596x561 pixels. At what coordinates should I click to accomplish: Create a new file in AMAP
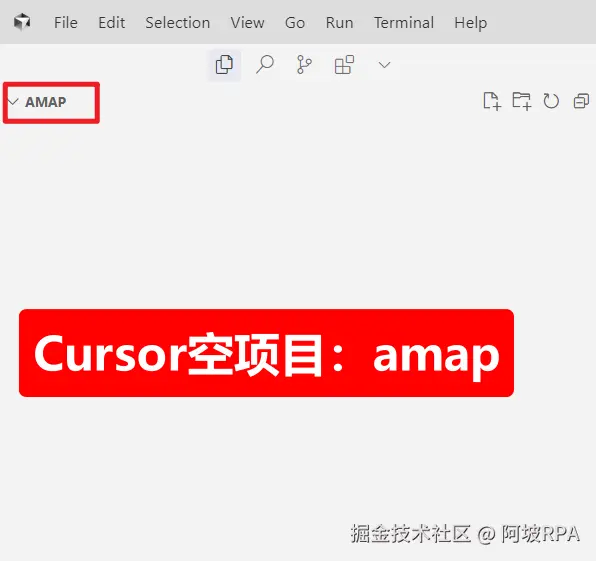[x=492, y=101]
